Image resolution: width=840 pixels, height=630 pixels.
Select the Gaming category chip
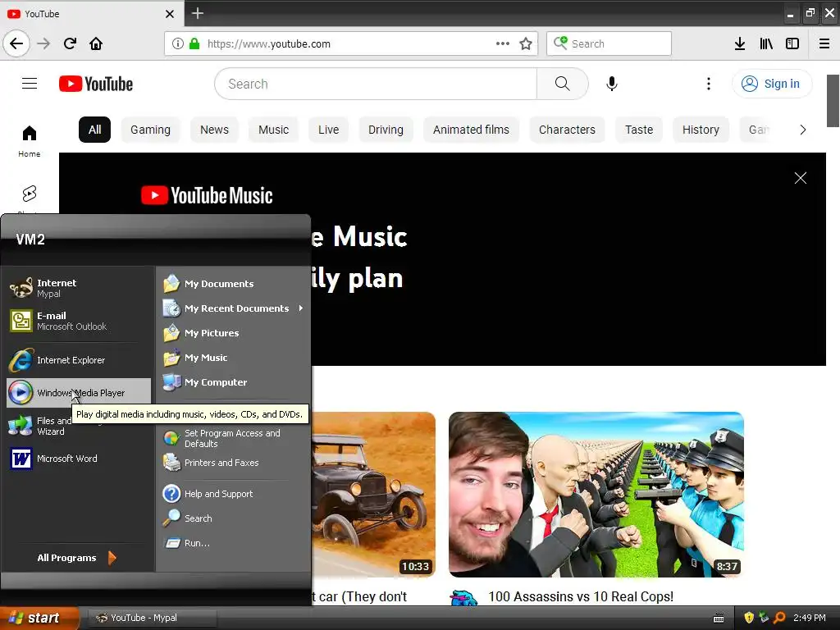[151, 130]
